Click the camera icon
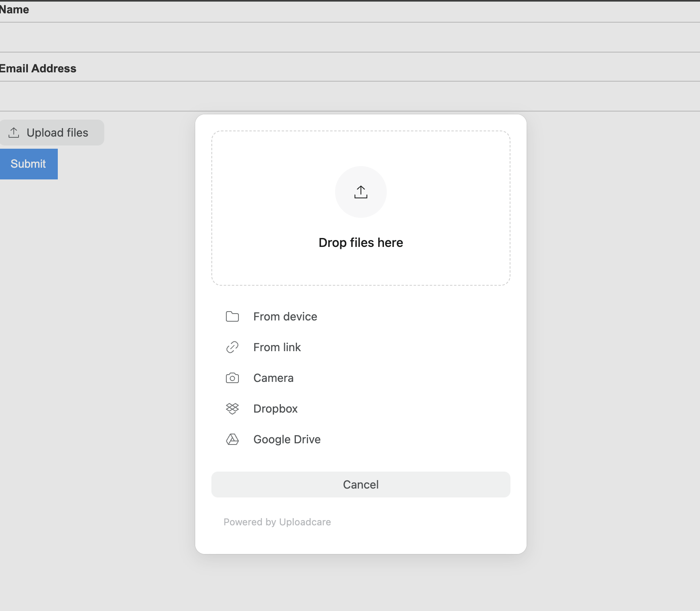700x611 pixels. pos(232,378)
